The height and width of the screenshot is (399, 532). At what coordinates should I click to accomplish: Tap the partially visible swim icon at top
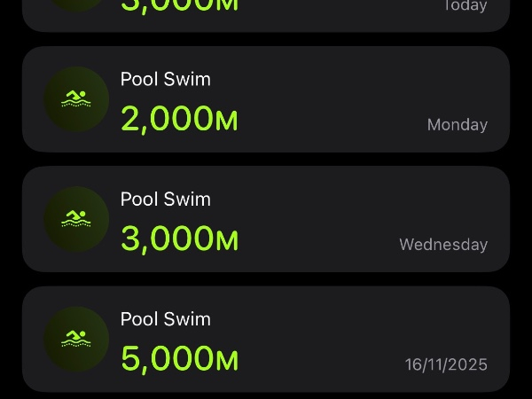(x=76, y=4)
